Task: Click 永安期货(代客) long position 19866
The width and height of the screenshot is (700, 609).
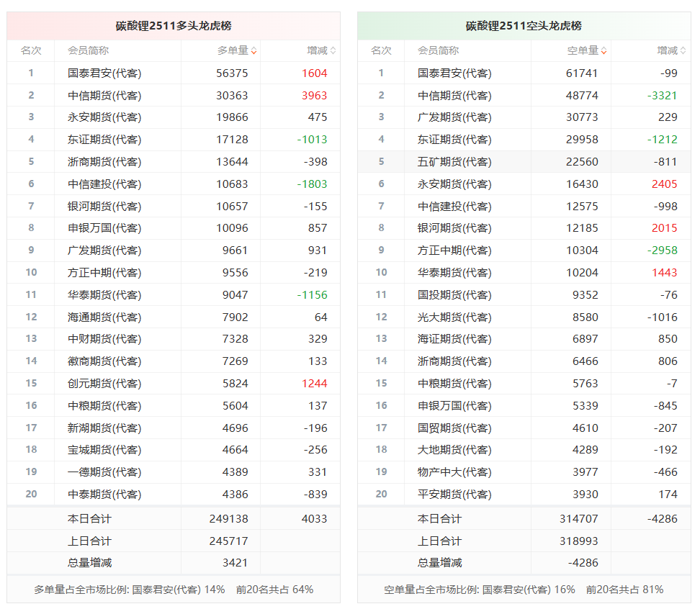Action: [232, 117]
